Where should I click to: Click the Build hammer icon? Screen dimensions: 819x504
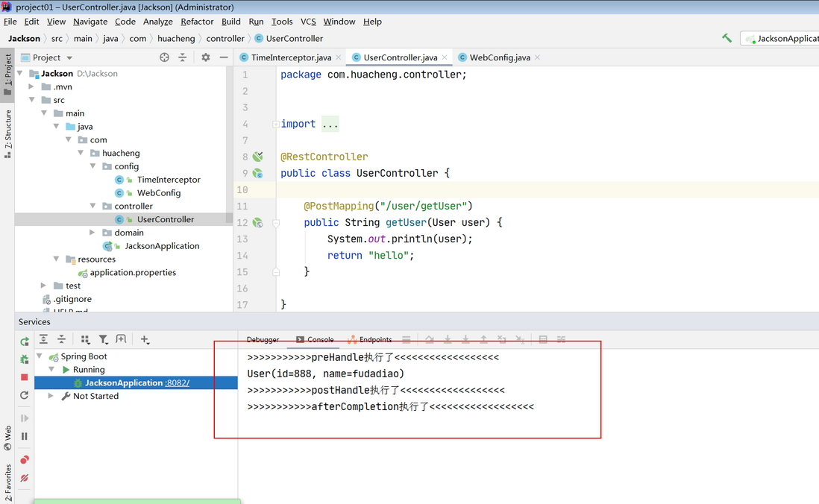coord(727,38)
